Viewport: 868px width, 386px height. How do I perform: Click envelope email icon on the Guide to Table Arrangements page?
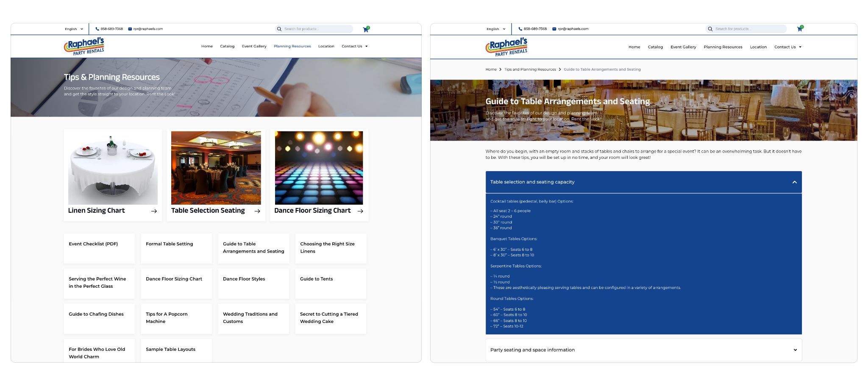point(554,29)
